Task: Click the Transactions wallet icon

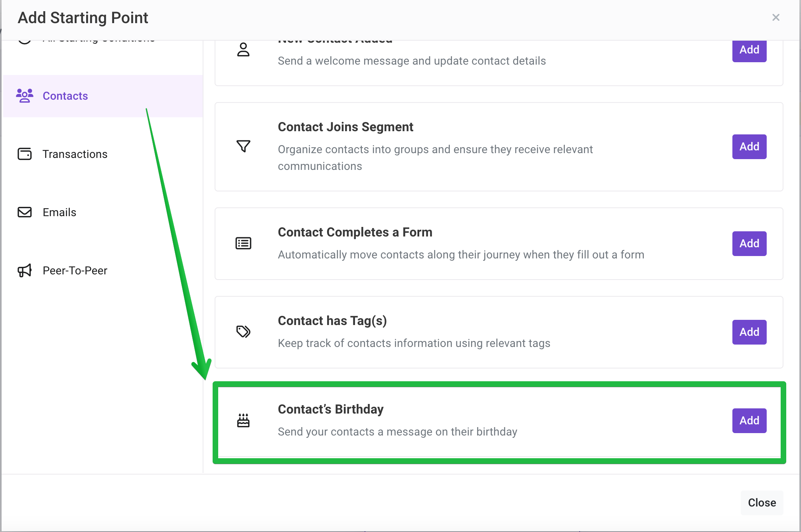Action: click(25, 154)
